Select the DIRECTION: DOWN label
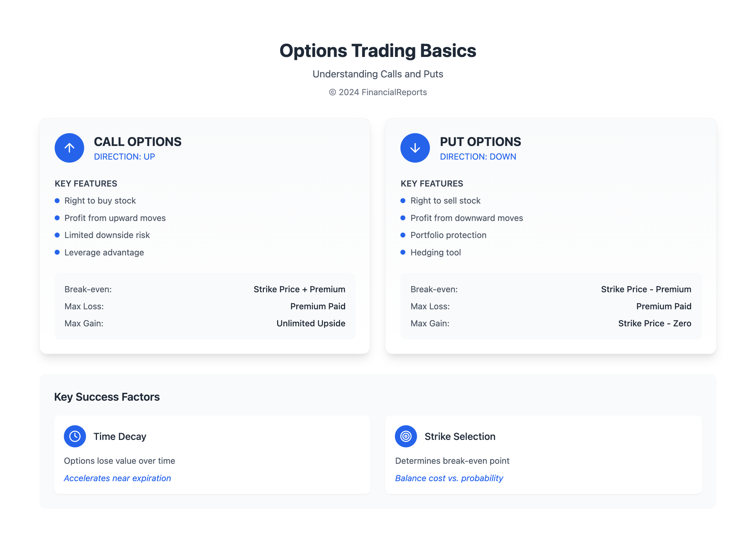756x548 pixels. 478,157
